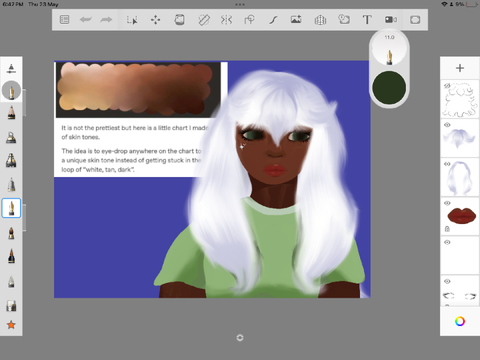
Task: Redo the last undone stroke
Action: [106, 20]
